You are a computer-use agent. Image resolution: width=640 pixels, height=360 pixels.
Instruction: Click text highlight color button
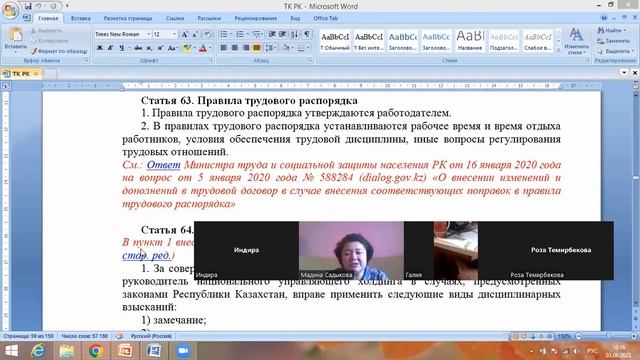point(187,48)
